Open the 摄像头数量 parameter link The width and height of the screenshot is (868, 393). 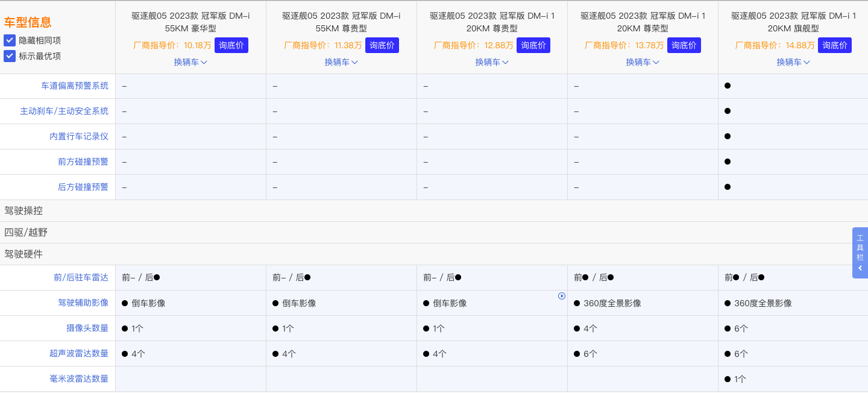pos(87,329)
